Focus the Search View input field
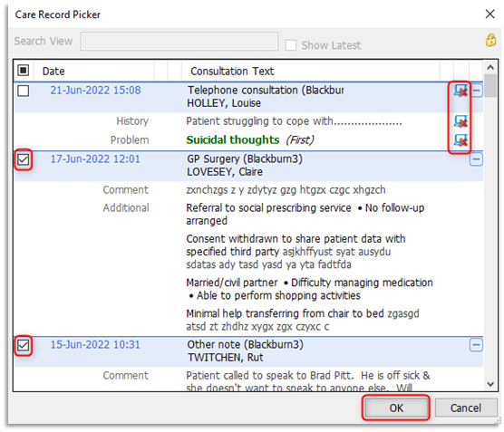504x432 pixels. (x=179, y=41)
